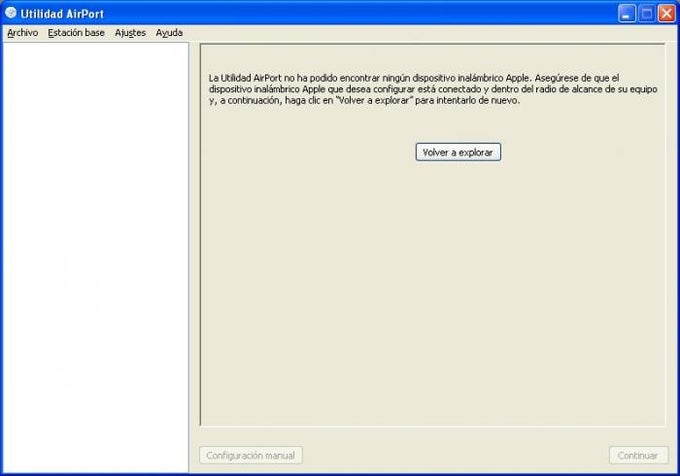Open the Archivo menu

23,33
